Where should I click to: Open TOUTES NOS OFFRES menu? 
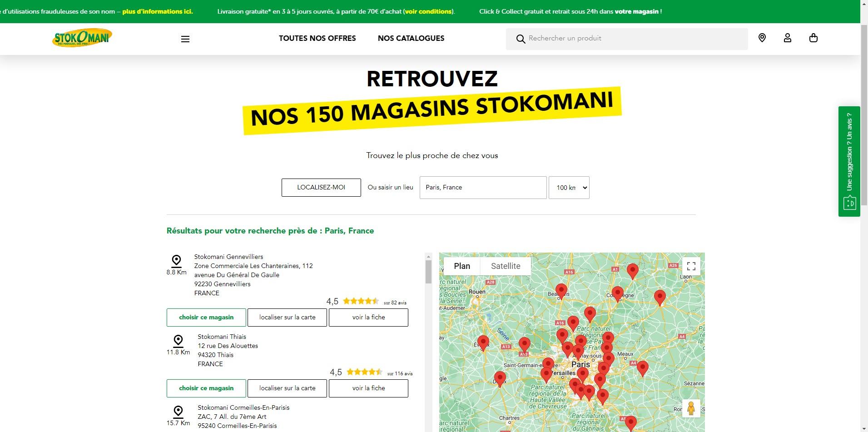[x=317, y=39]
